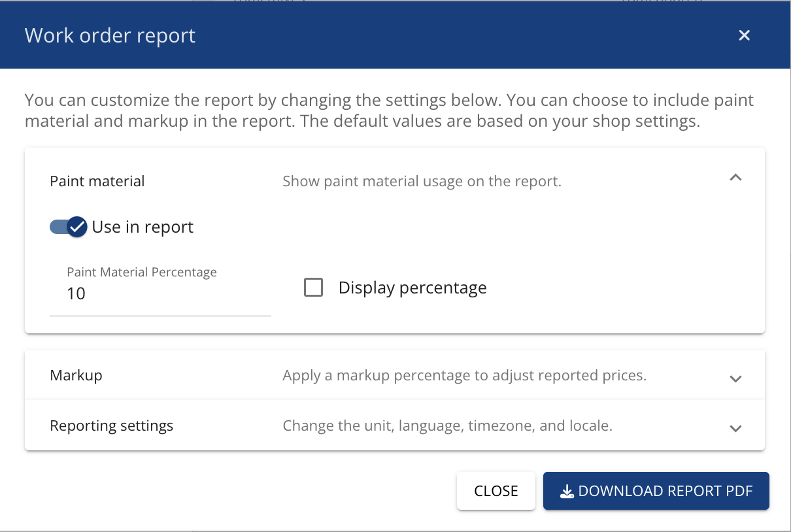Select the percentage value 10
This screenshot has width=791, height=532.
(x=75, y=293)
